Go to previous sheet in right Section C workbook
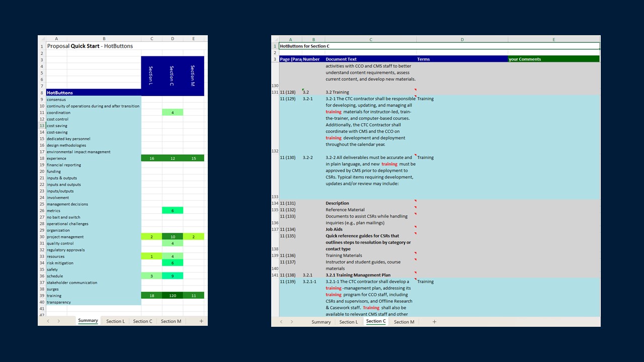The image size is (644, 362). point(281,322)
